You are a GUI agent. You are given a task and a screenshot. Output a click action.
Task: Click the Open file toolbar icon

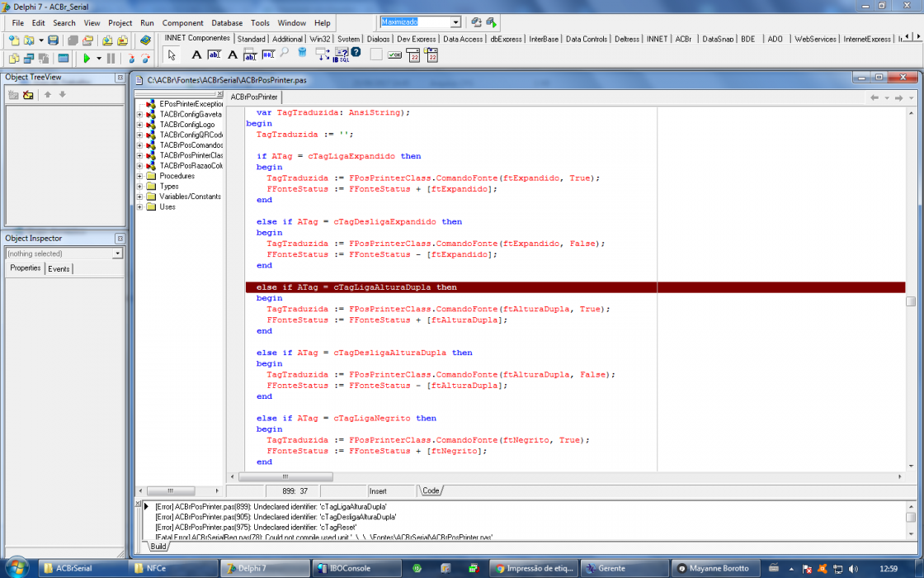28,40
